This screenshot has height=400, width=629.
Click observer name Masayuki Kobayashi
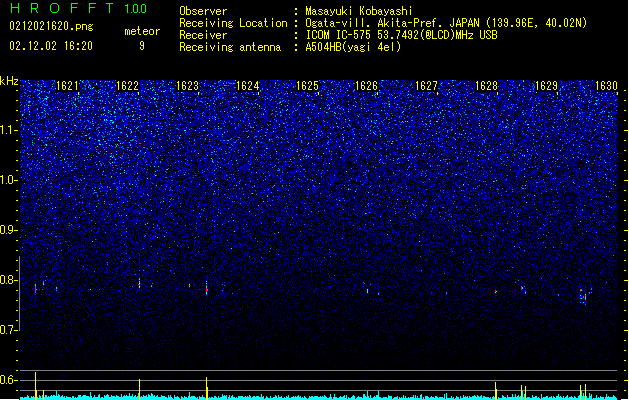click(x=359, y=11)
